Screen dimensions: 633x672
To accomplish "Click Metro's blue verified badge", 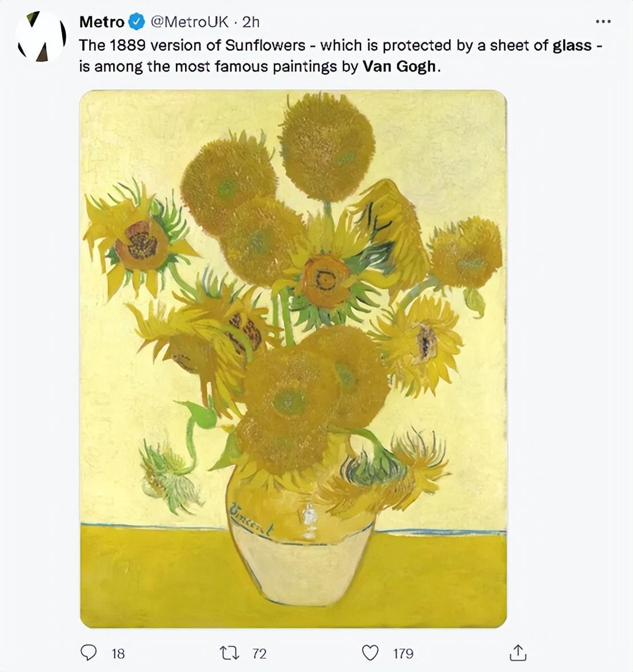I will coord(137,22).
